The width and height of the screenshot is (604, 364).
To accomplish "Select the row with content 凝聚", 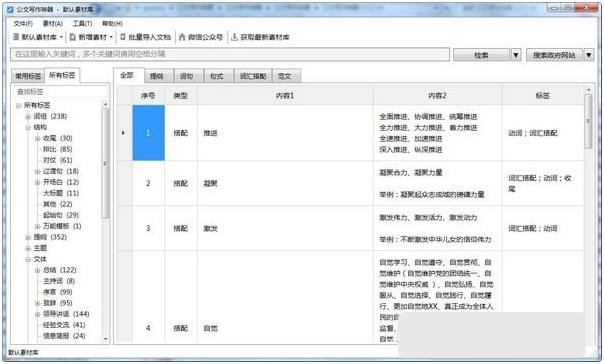I will pos(351,183).
